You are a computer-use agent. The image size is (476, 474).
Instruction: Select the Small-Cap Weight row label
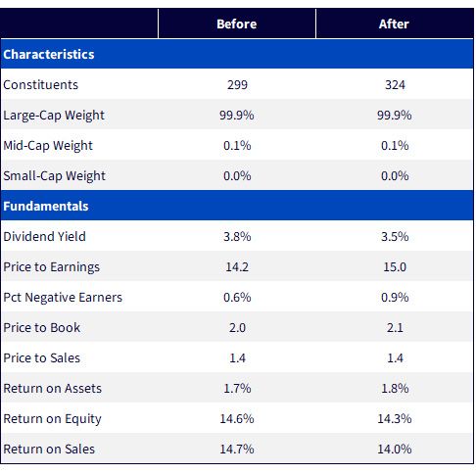54,176
